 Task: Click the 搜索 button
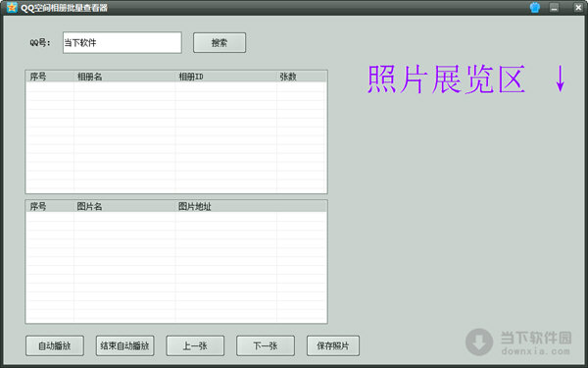(220, 42)
